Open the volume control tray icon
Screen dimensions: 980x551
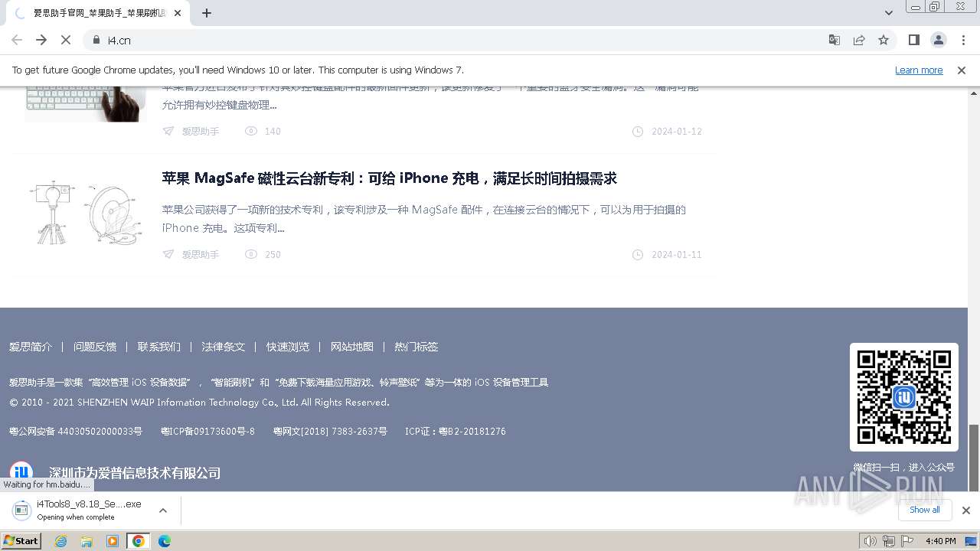click(x=871, y=541)
